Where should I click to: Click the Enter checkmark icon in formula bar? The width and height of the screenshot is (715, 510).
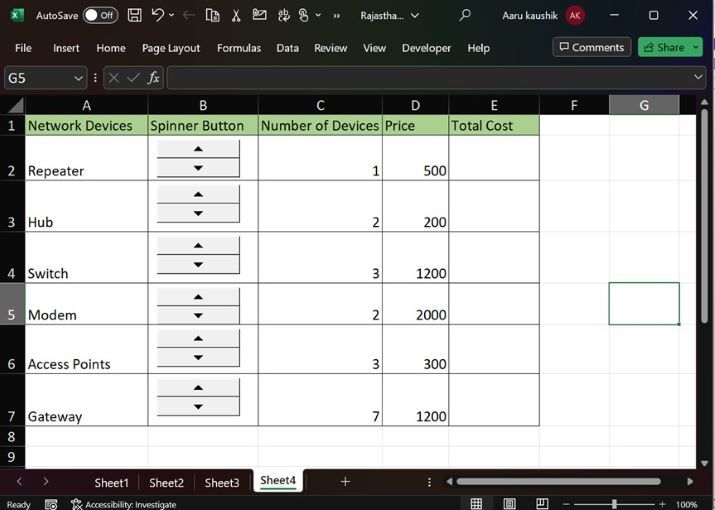coord(133,78)
